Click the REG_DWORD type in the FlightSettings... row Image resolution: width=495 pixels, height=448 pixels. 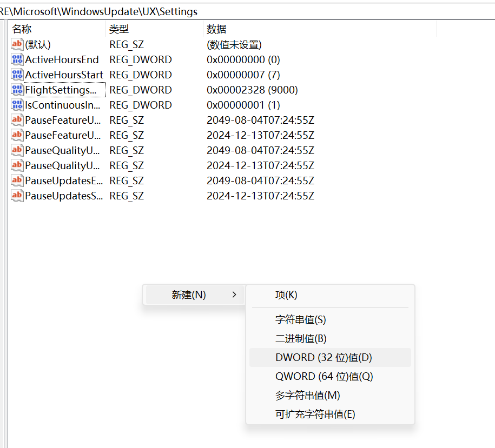(141, 90)
